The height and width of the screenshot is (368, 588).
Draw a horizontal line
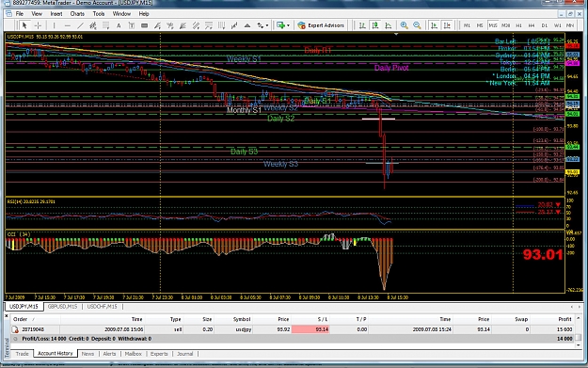coord(68,25)
